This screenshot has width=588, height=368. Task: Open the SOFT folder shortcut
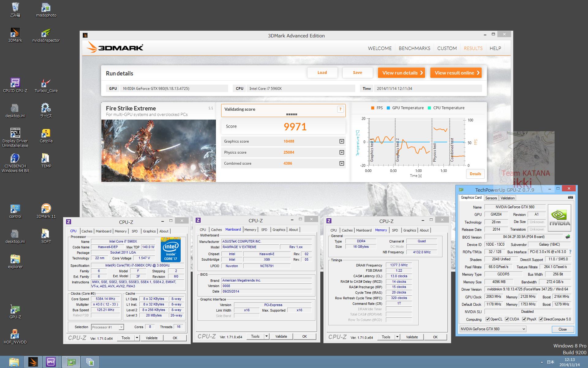(46, 236)
